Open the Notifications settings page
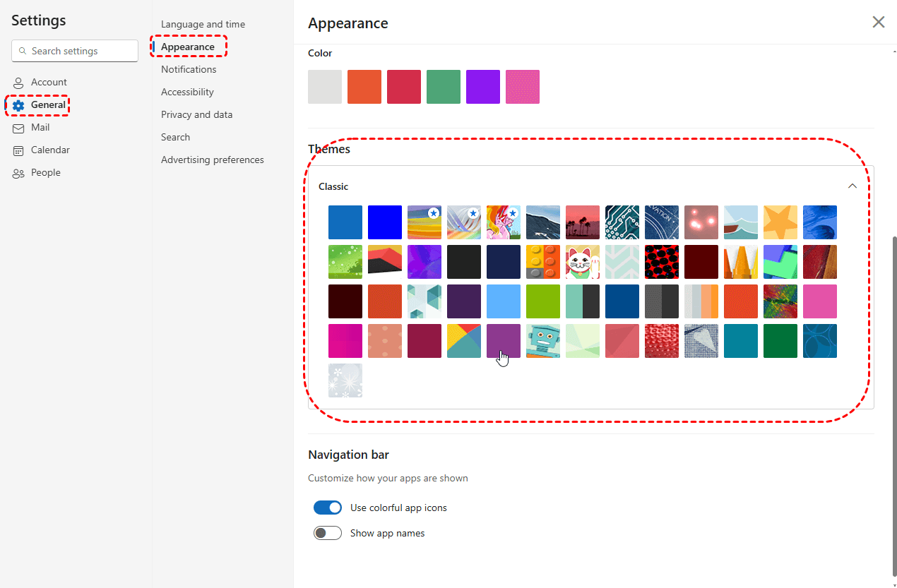 click(x=189, y=70)
